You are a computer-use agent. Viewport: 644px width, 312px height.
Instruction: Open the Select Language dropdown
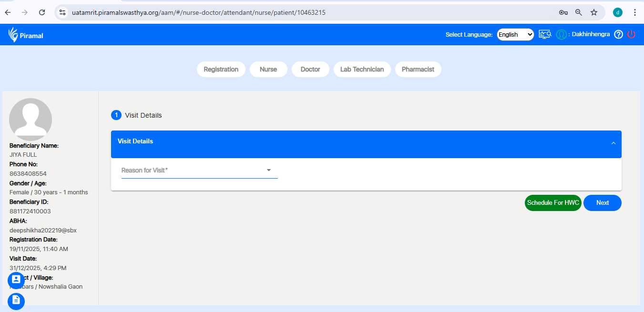coord(515,34)
